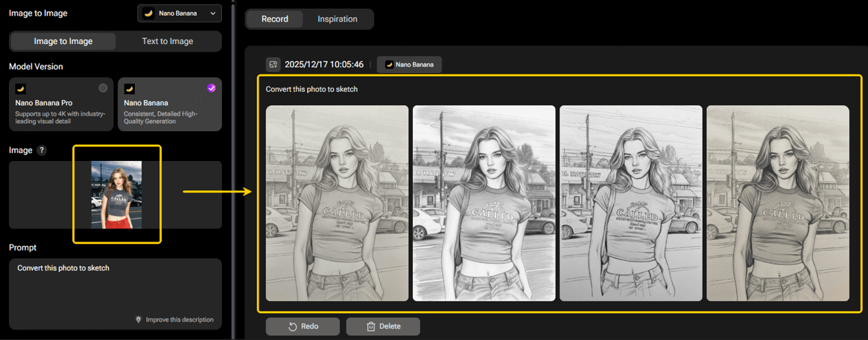868x340 pixels.
Task: Click Improve this description link
Action: [x=180, y=320]
